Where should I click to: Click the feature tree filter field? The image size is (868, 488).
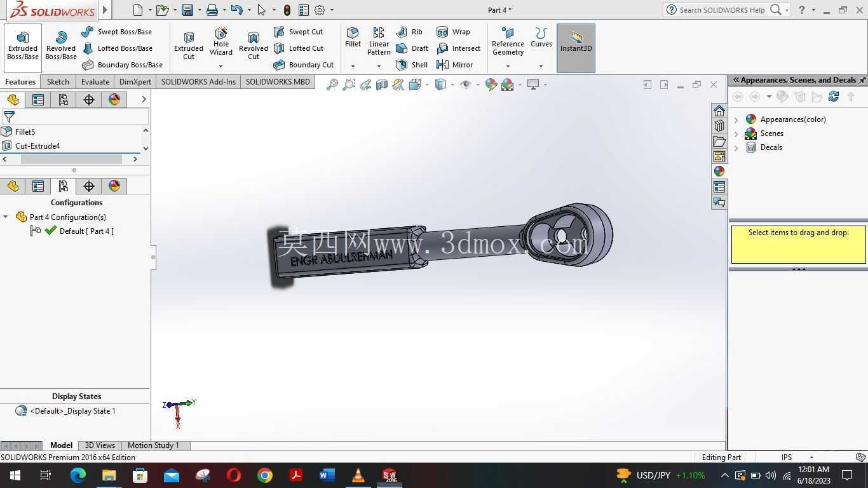pyautogui.click(x=74, y=117)
